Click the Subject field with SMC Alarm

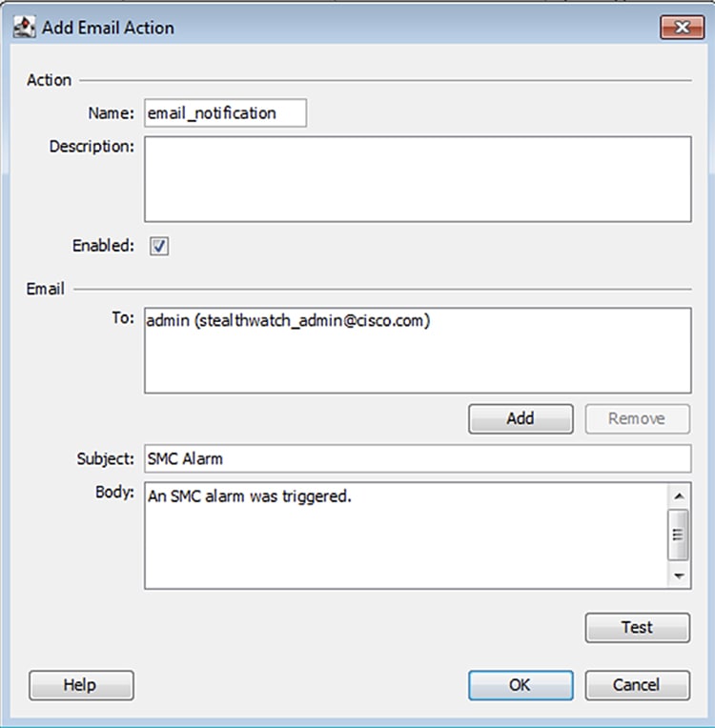tap(418, 458)
